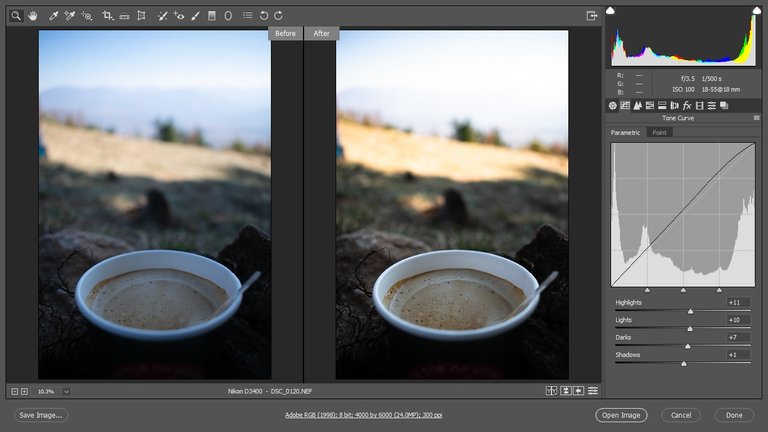768x432 pixels.
Task: Open the zoom level dropdown
Action: (66, 391)
